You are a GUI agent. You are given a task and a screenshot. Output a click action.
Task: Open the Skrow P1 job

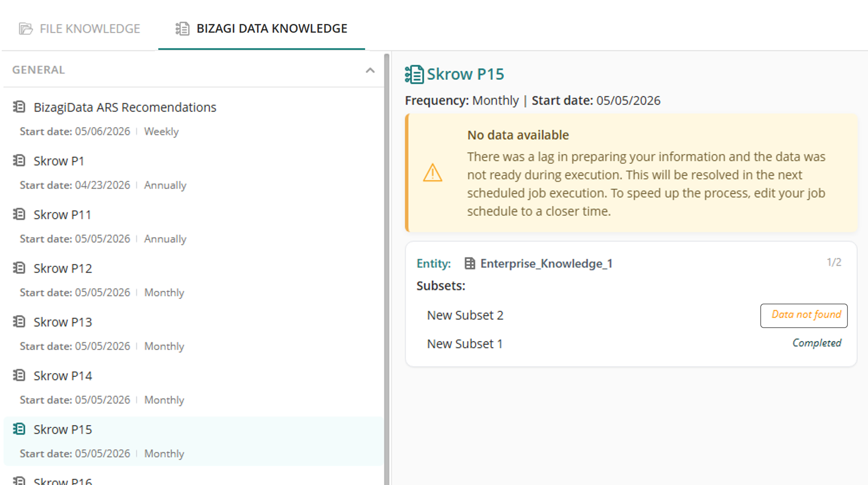pyautogui.click(x=194, y=173)
